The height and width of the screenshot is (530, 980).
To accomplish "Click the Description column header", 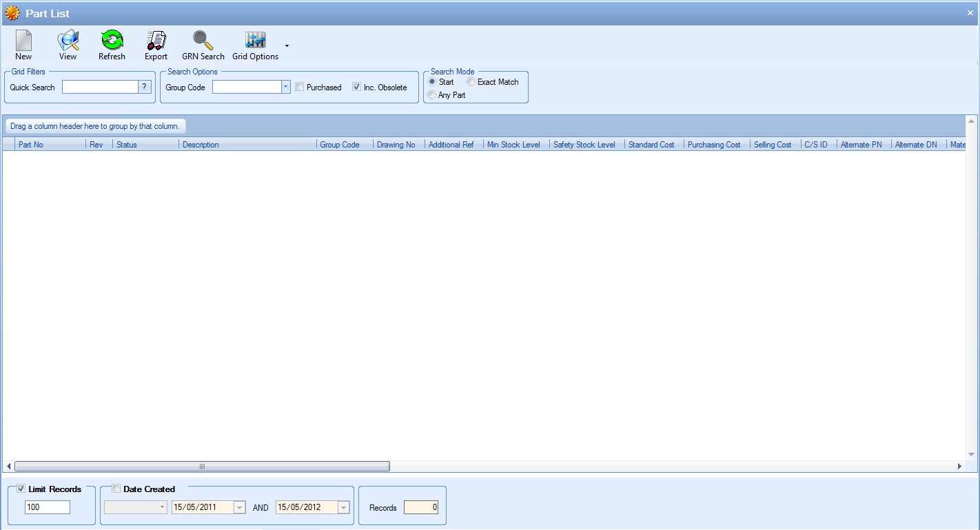I will [247, 145].
